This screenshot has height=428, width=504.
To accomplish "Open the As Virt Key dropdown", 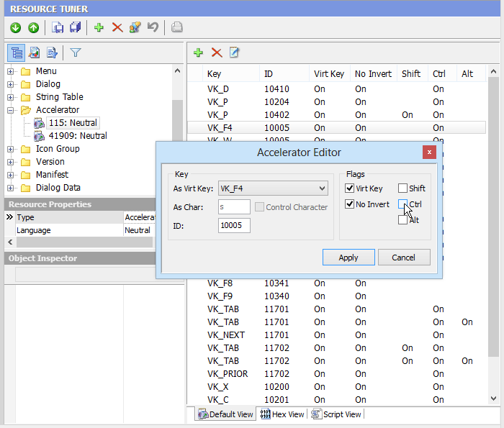I will [322, 188].
